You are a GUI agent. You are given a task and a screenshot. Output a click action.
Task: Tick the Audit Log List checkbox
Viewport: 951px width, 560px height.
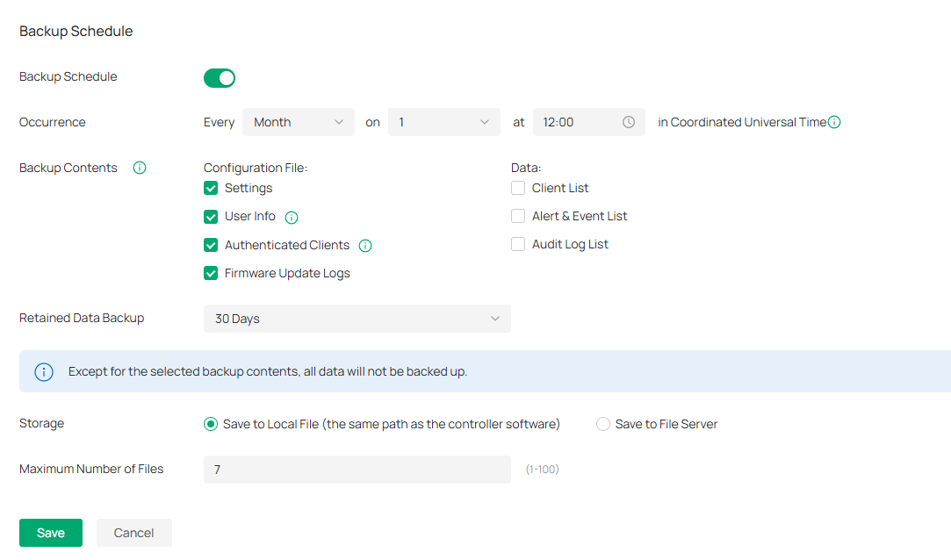[x=518, y=244]
